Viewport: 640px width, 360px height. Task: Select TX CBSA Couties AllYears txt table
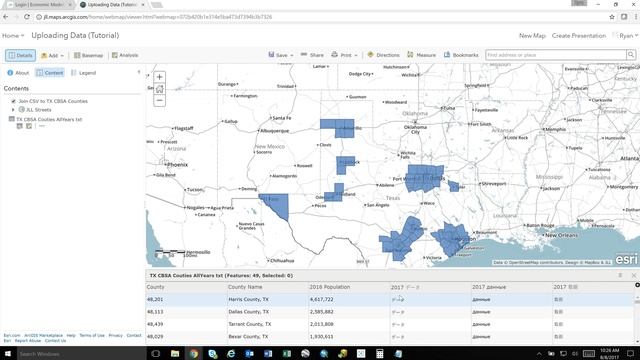pyautogui.click(x=49, y=119)
